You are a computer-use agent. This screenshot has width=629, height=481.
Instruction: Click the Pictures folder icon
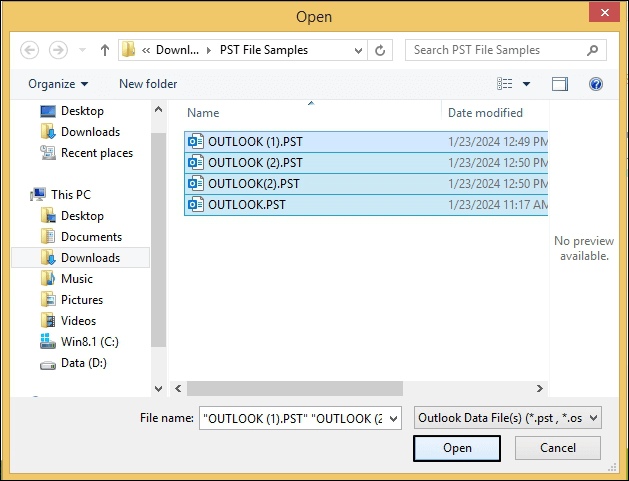(x=48, y=300)
